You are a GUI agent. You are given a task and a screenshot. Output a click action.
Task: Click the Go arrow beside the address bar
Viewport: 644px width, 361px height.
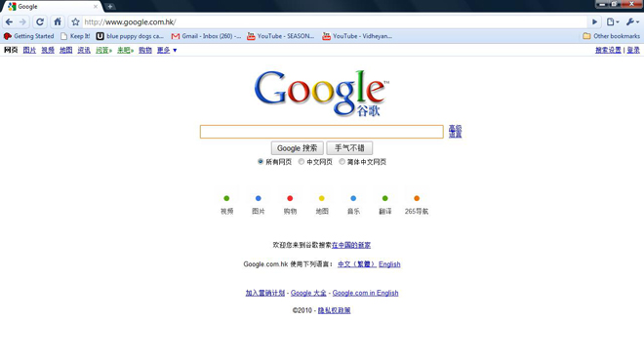tap(594, 21)
